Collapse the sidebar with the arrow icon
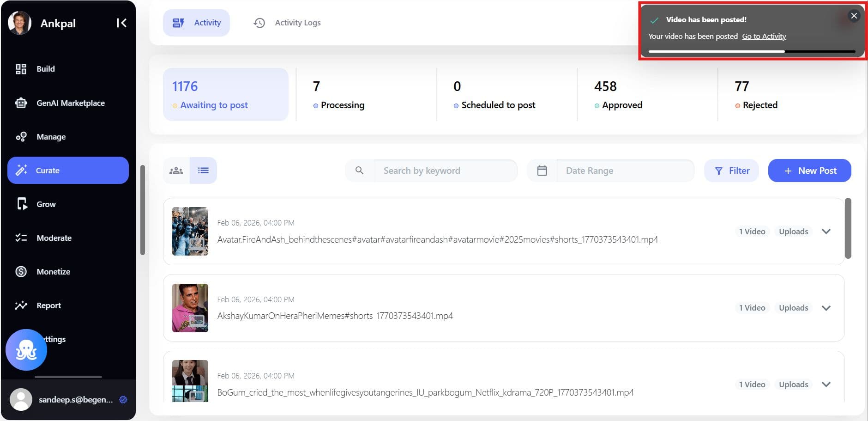The width and height of the screenshot is (868, 421). (121, 23)
